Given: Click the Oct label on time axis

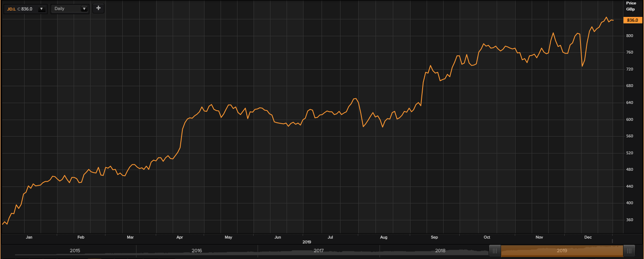Looking at the screenshot, I should [x=487, y=237].
